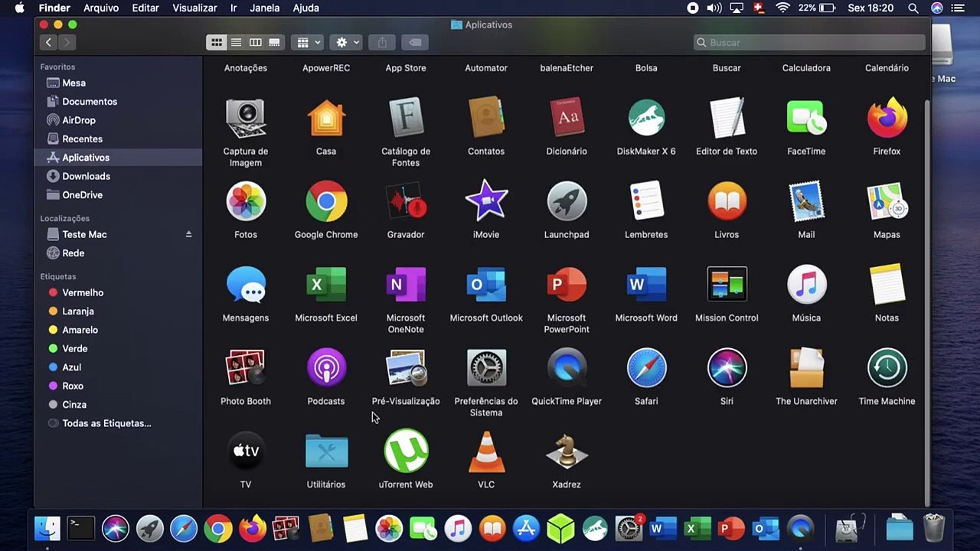Screen dimensions: 980x551
Task: Open Time Machine app
Action: click(x=887, y=369)
